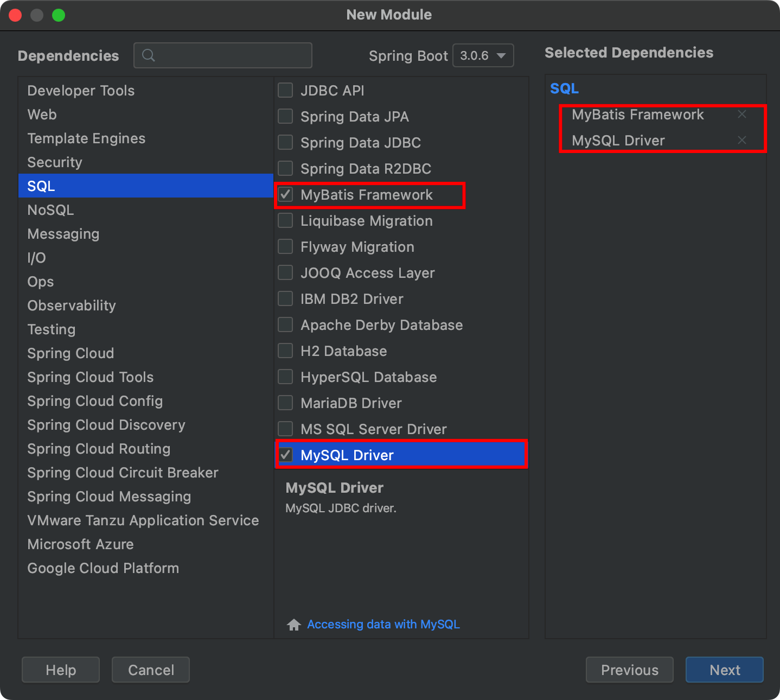The image size is (780, 700).
Task: Tick the Spring Data JDBC checkbox
Action: pyautogui.click(x=285, y=142)
